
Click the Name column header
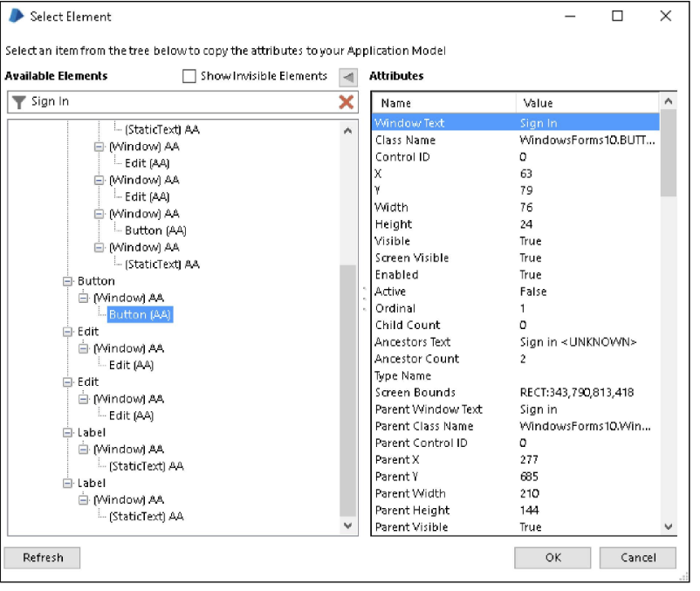(443, 103)
